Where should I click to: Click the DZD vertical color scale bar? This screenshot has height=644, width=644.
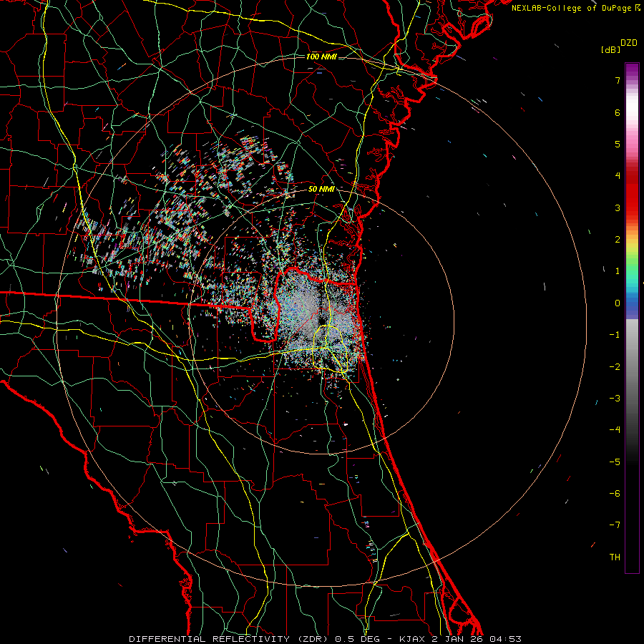tap(632, 318)
